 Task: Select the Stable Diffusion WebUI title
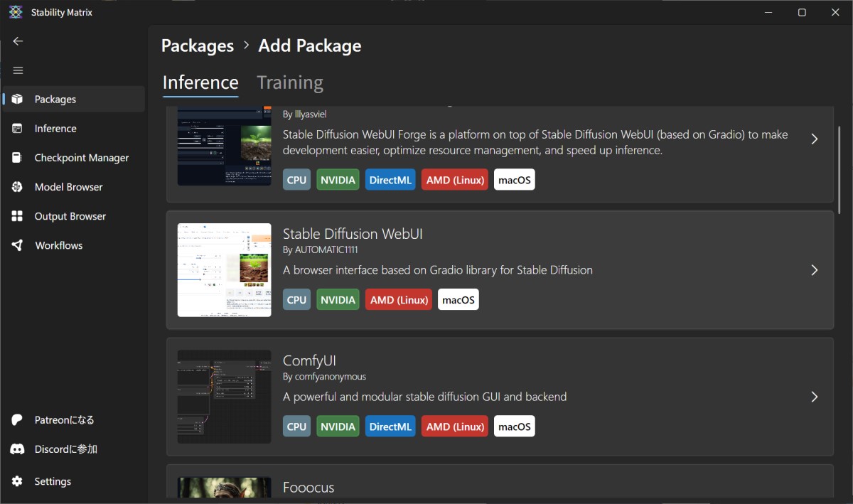tap(353, 234)
